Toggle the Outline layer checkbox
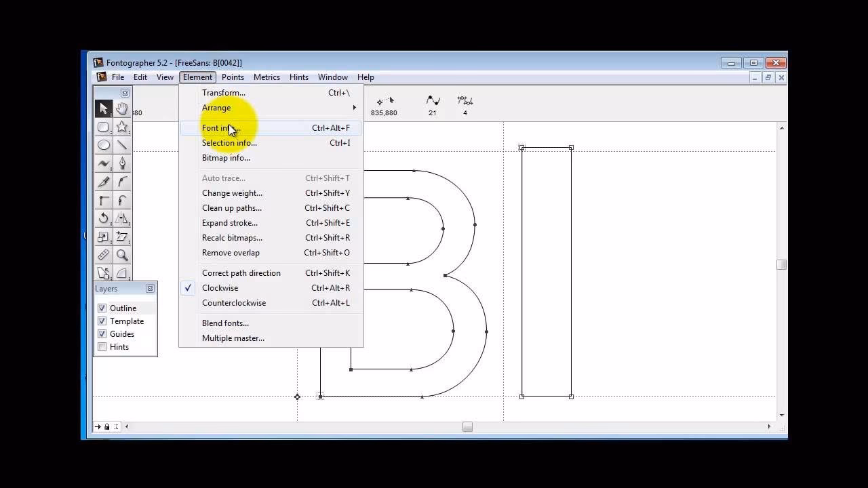Viewport: 868px width, 488px height. pyautogui.click(x=102, y=308)
